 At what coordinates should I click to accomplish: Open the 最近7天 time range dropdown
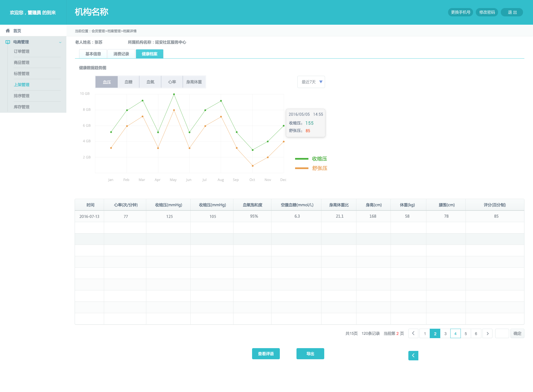[311, 82]
